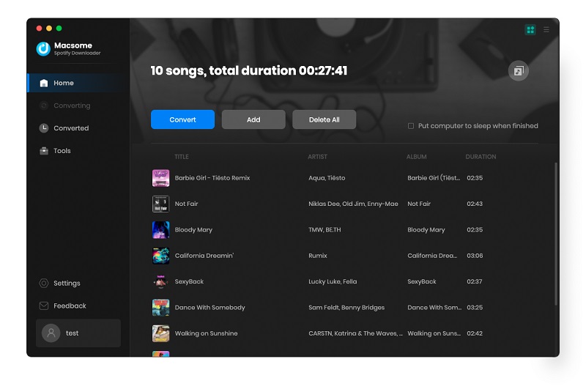
Task: Open the hamburger menu icon
Action: tap(546, 29)
